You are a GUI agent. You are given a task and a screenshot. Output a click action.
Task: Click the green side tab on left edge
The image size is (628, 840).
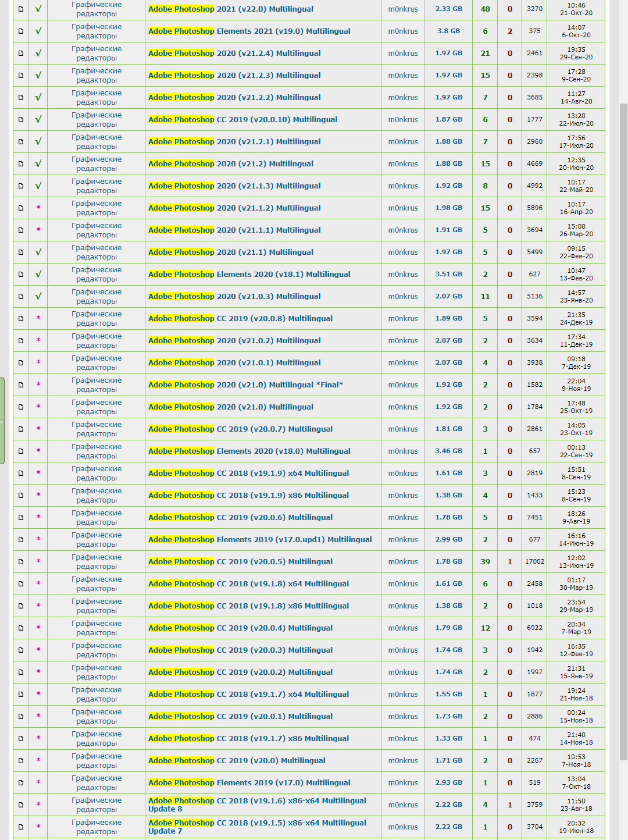[2, 421]
